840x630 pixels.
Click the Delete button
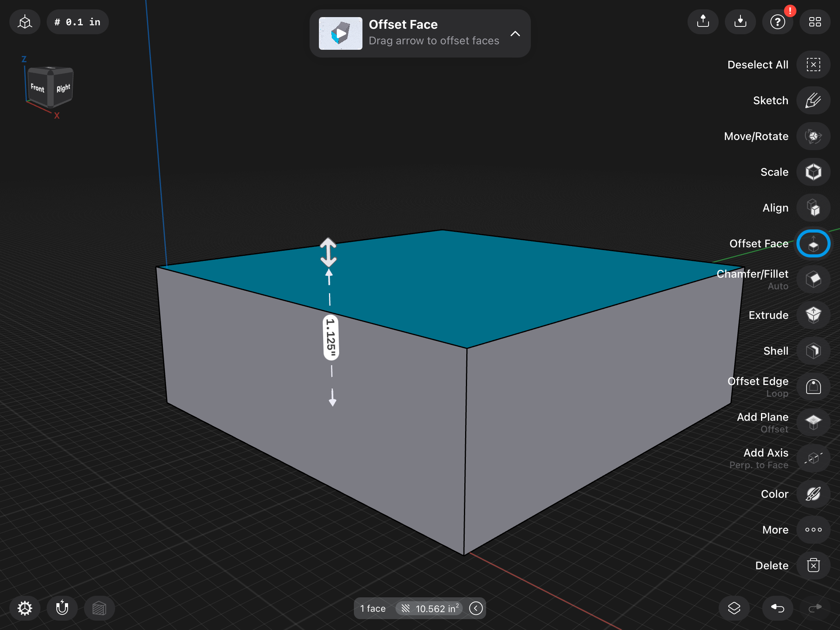[x=813, y=565]
